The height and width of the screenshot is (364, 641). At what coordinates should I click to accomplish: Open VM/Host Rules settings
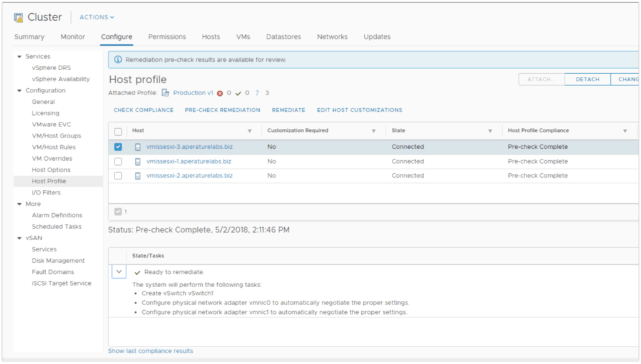tap(54, 148)
